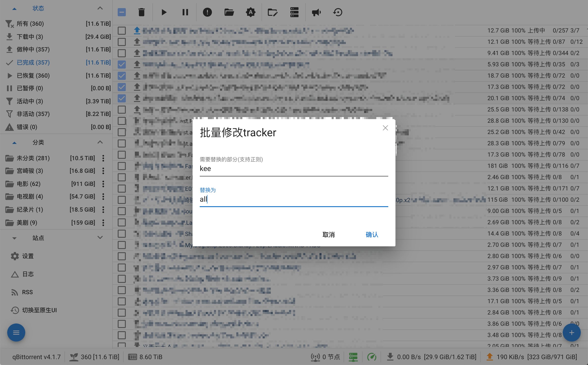588x365 pixels.
Task: Click the delete torrent trash icon
Action: point(142,12)
